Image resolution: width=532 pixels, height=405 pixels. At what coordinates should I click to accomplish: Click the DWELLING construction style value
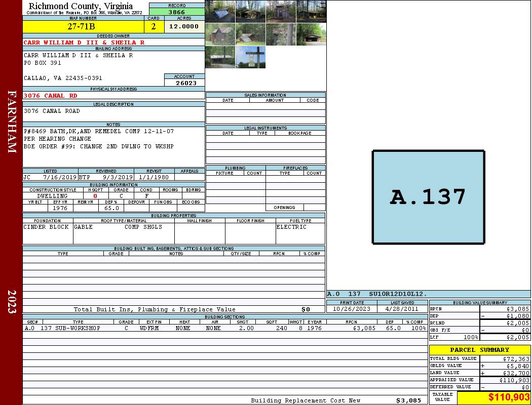point(52,196)
